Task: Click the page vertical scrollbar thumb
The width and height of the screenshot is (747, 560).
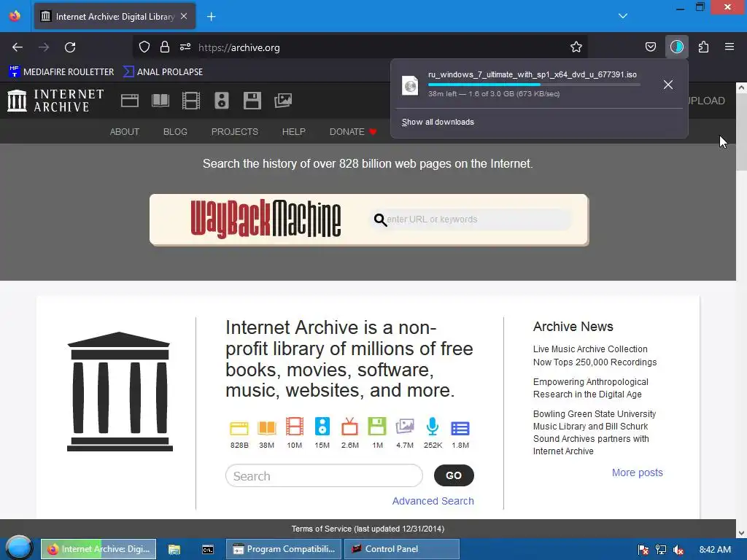Action: pos(741,131)
